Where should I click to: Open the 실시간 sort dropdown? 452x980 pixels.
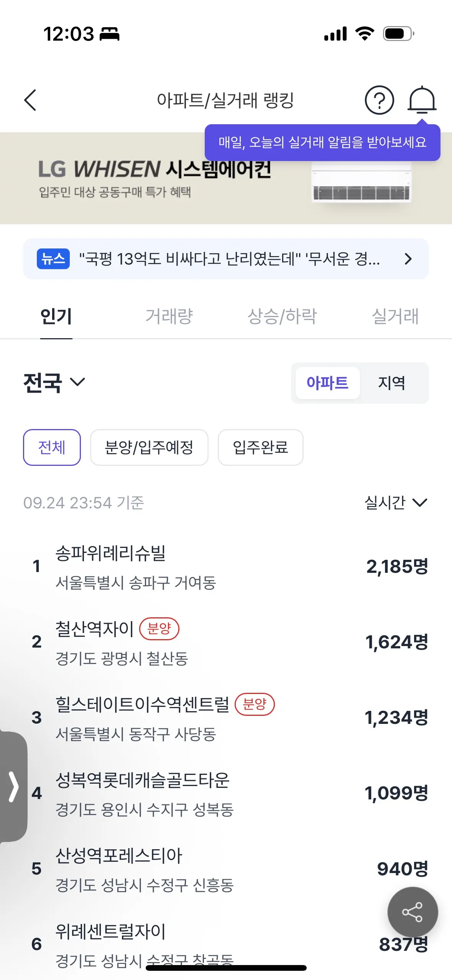396,503
